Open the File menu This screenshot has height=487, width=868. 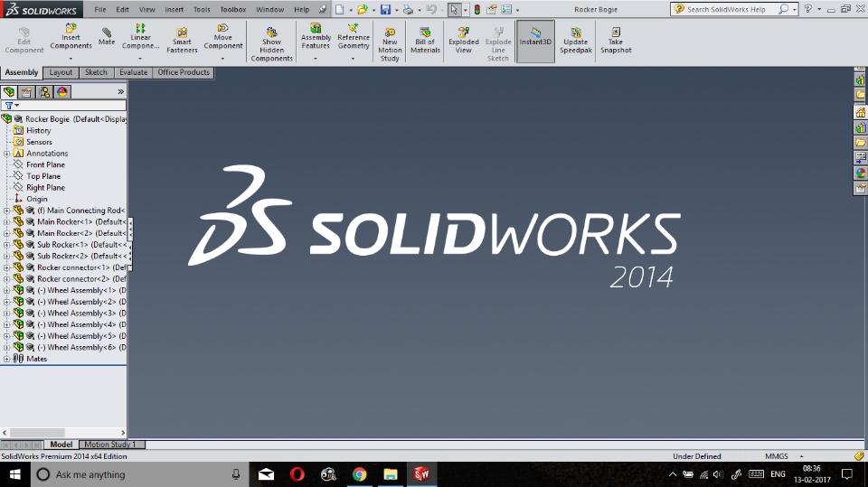point(100,9)
